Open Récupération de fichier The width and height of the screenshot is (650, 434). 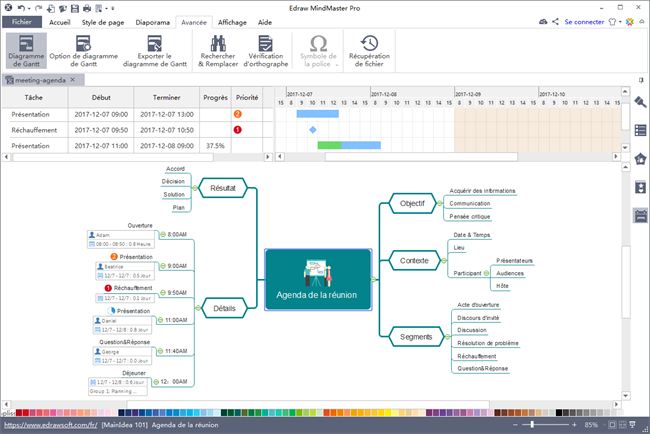(x=369, y=51)
